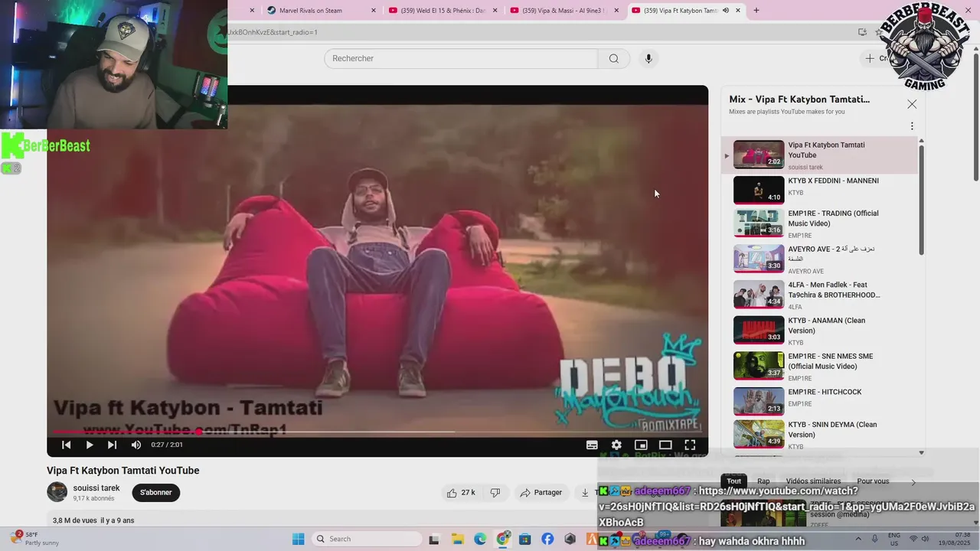
Task: Close the Marvel Rivals on Steam tab
Action: 374,10
